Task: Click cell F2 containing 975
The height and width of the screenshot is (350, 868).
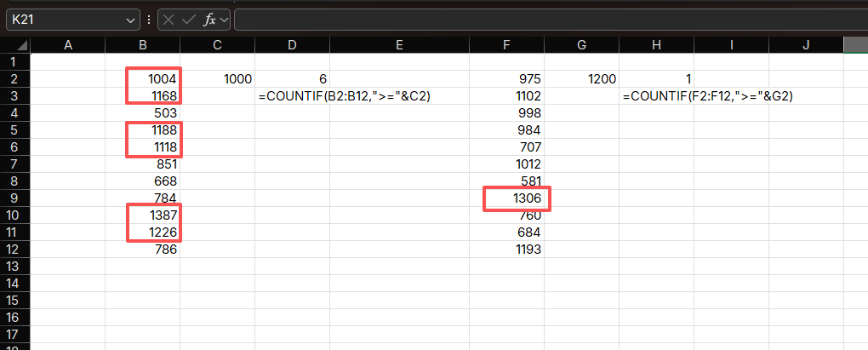Action: [x=506, y=79]
